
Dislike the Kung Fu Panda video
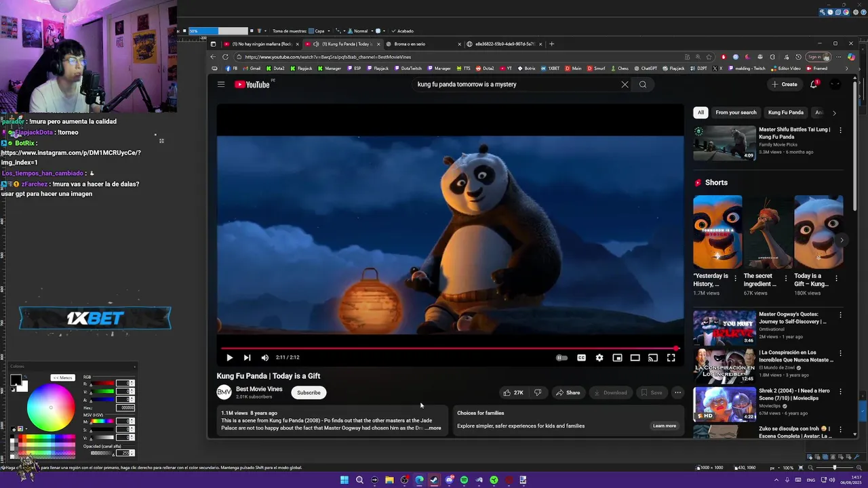point(538,392)
